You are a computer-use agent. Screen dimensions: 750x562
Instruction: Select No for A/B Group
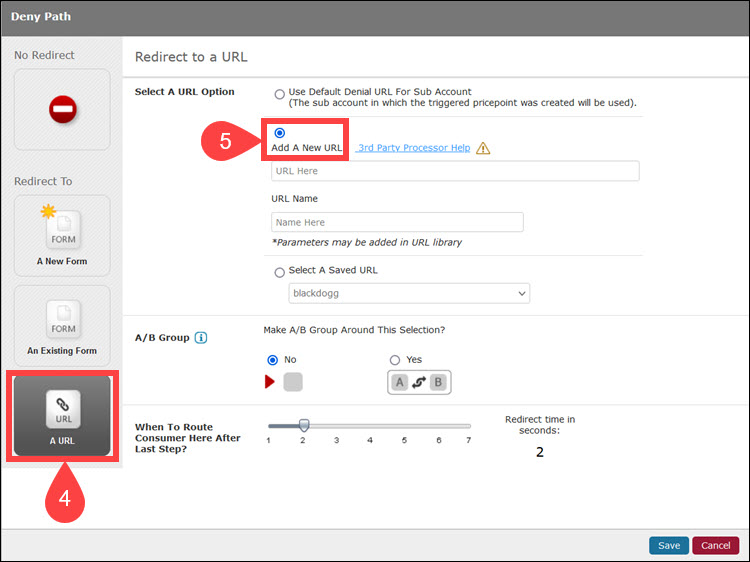tap(273, 360)
